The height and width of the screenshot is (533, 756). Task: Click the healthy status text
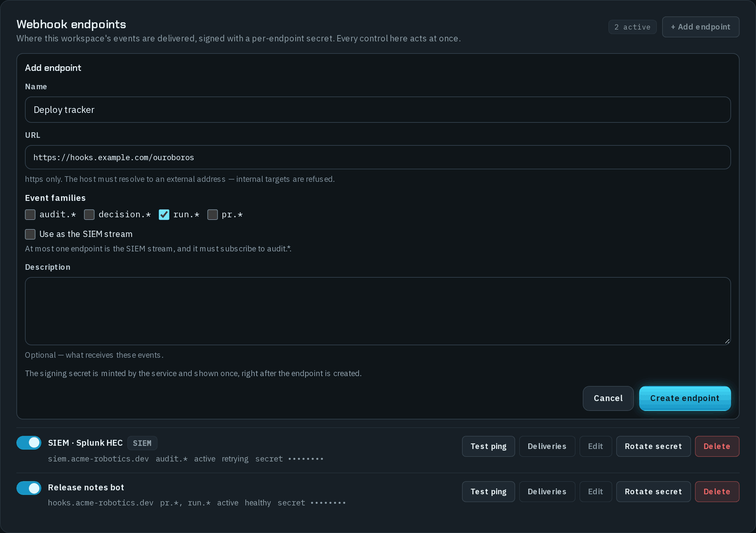258,503
